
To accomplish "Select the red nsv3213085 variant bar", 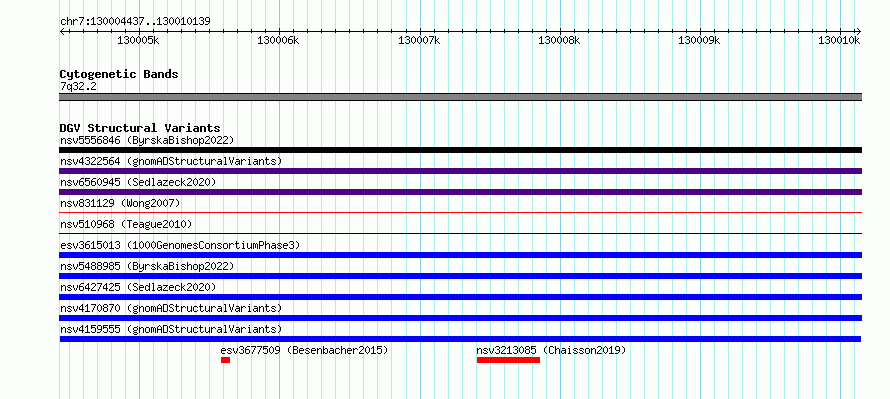I will point(508,360).
